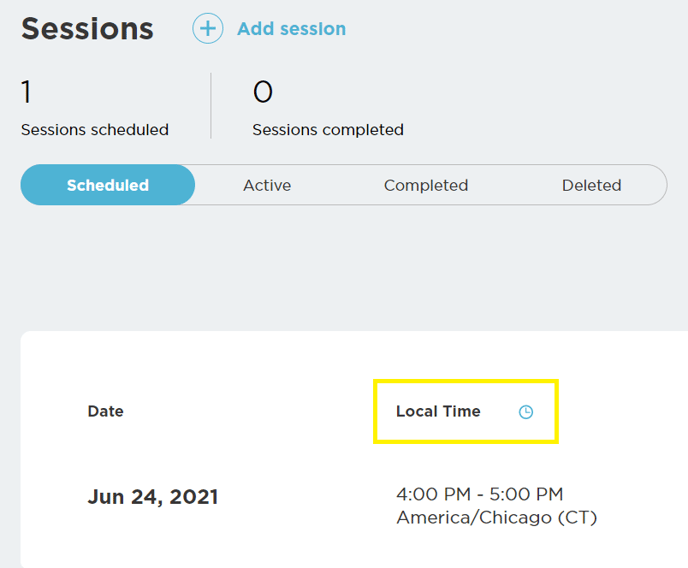Screen dimensions: 688x568
Task: Click the number 1 above Sessions scheduled
Action: point(26,92)
